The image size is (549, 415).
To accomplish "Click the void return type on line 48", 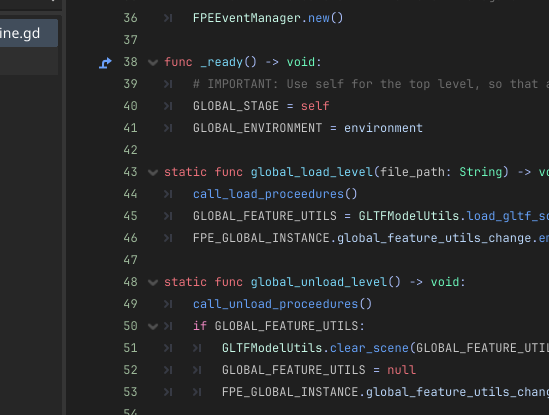I will click(445, 282).
